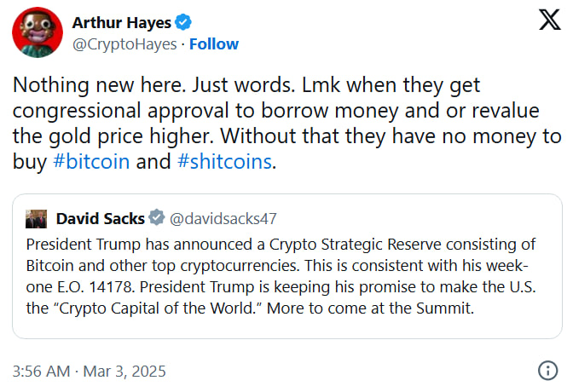Viewport: 573px width, 392px height.
Task: Click the X logo icon
Action: (550, 22)
